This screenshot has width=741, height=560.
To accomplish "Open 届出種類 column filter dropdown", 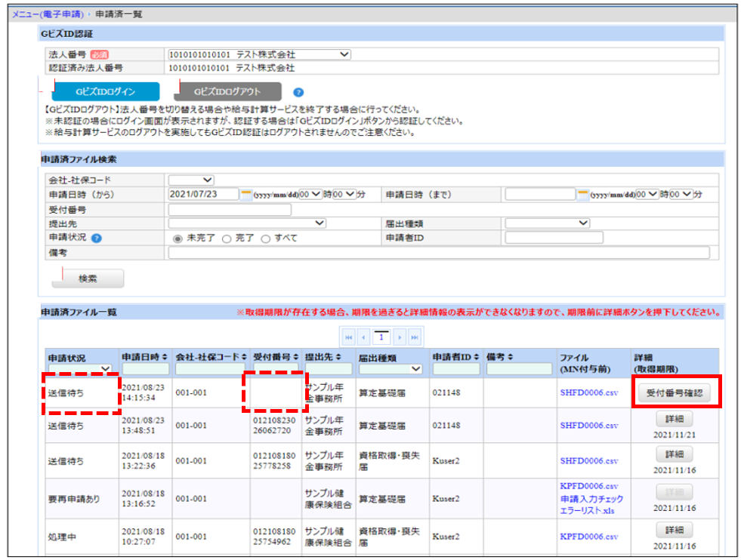I will [x=391, y=369].
